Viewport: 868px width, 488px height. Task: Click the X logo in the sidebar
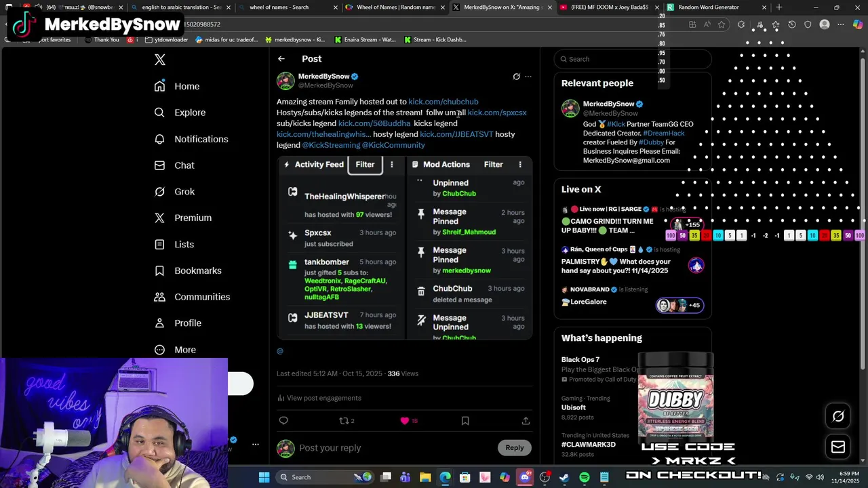(x=160, y=60)
